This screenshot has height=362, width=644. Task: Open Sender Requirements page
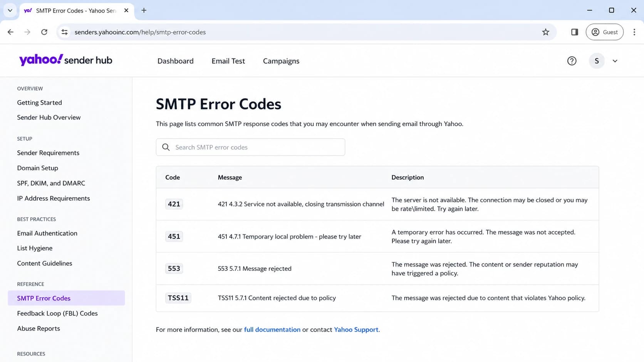(48, 153)
